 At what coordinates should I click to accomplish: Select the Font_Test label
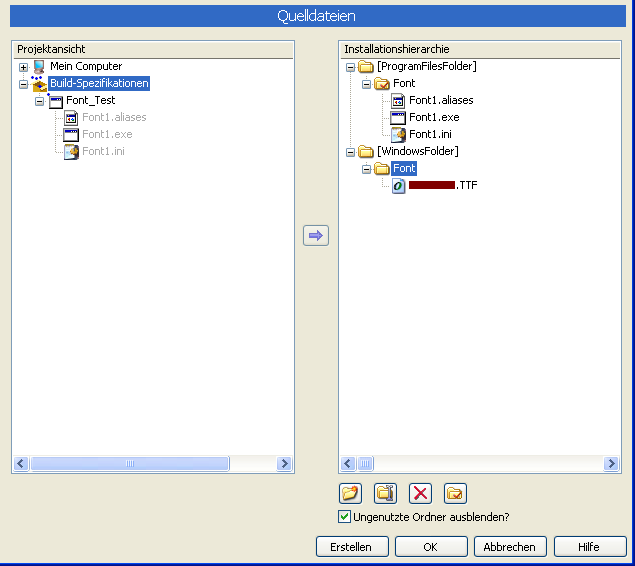[x=91, y=100]
